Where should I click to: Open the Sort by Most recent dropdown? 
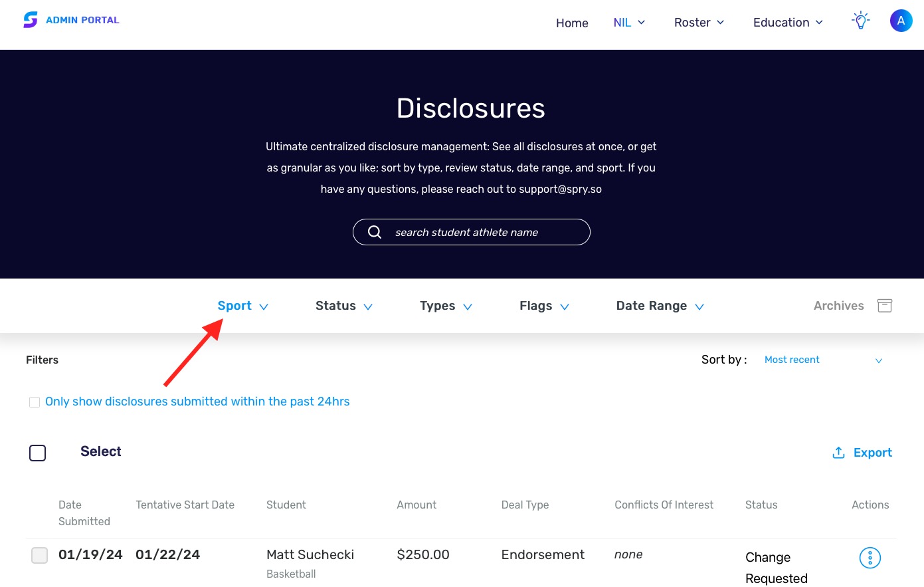tap(824, 360)
